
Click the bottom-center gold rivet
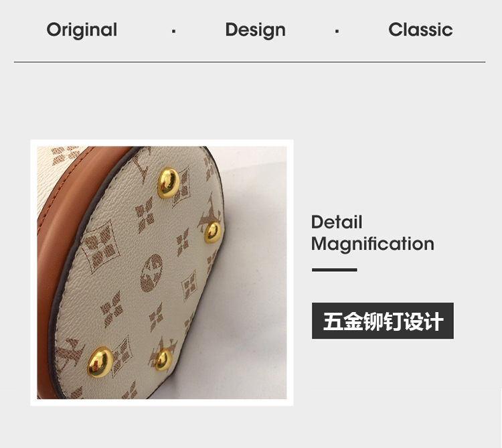pyautogui.click(x=164, y=360)
